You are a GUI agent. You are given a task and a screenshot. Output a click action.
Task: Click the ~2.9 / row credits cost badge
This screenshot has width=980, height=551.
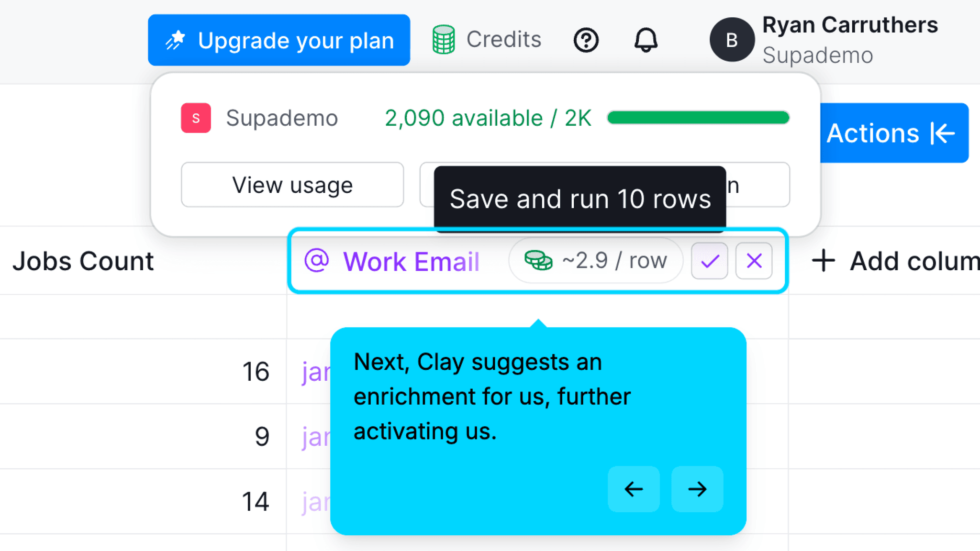click(595, 261)
